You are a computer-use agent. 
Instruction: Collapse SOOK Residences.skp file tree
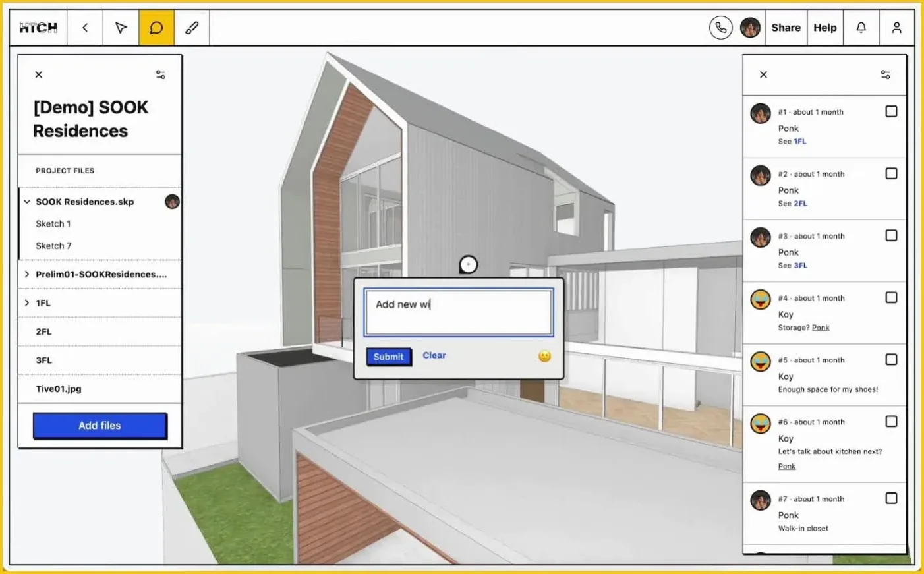click(x=27, y=202)
